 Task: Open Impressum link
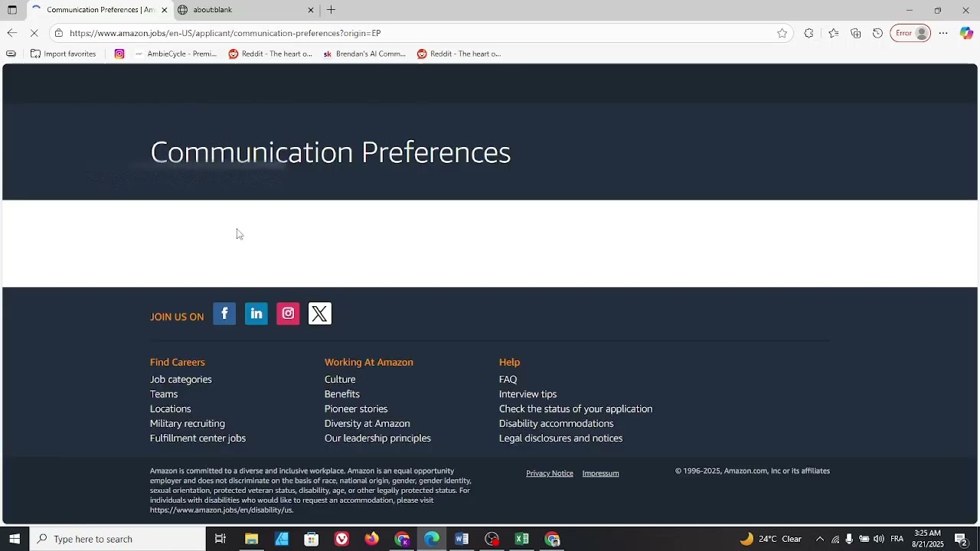click(x=601, y=474)
